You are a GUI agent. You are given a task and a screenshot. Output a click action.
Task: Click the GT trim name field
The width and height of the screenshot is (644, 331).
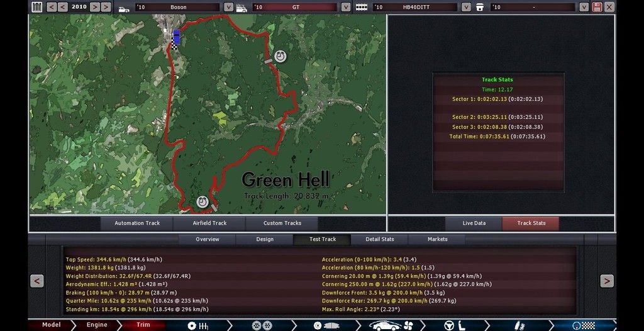tap(296, 8)
